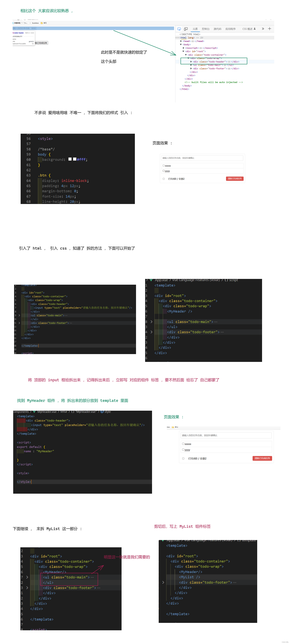Click the Vetur breadcrumb segment
This screenshot has height=644, width=291.
pos(64,412)
